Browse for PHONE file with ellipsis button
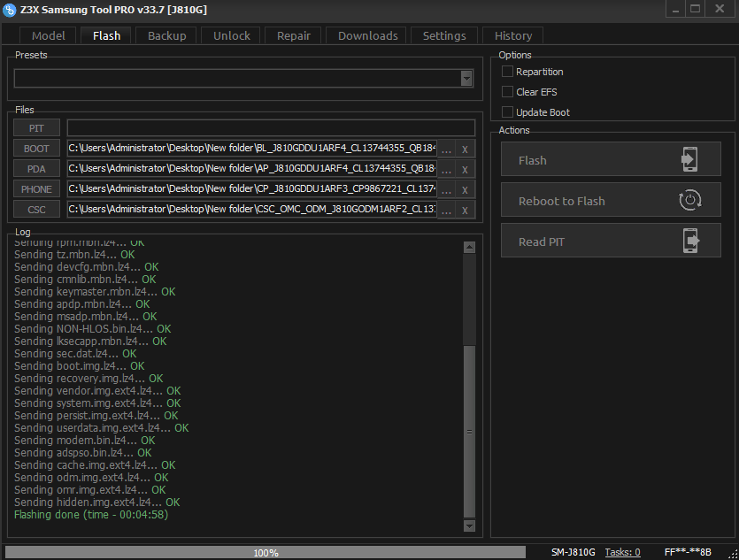Screen dimensions: 739x560 (x=446, y=189)
